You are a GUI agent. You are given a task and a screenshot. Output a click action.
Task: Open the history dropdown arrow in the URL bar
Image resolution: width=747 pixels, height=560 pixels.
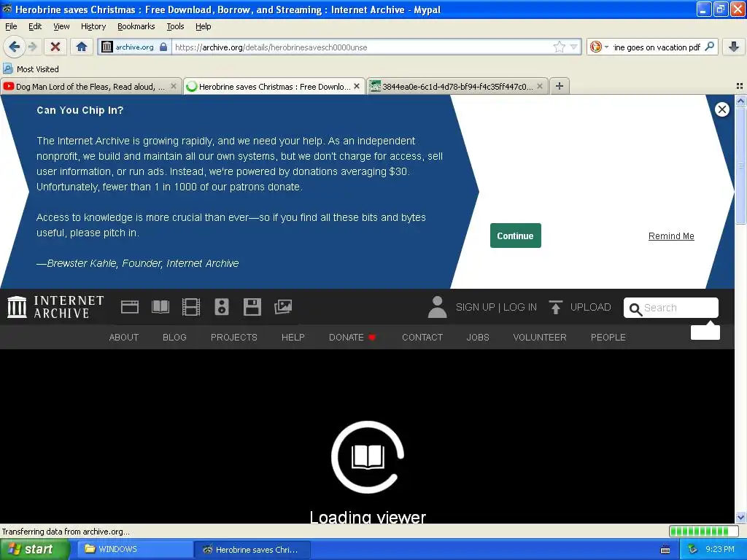[x=573, y=47]
